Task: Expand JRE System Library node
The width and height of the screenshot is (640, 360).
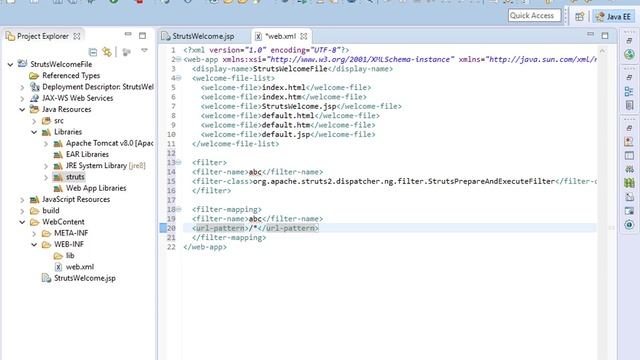Action: coord(46,166)
